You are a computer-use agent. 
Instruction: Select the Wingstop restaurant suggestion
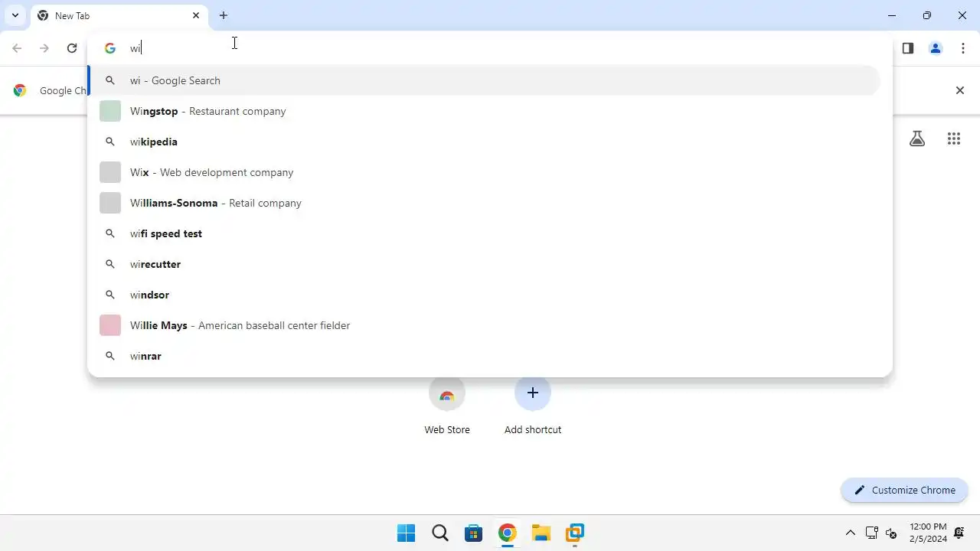pyautogui.click(x=484, y=111)
